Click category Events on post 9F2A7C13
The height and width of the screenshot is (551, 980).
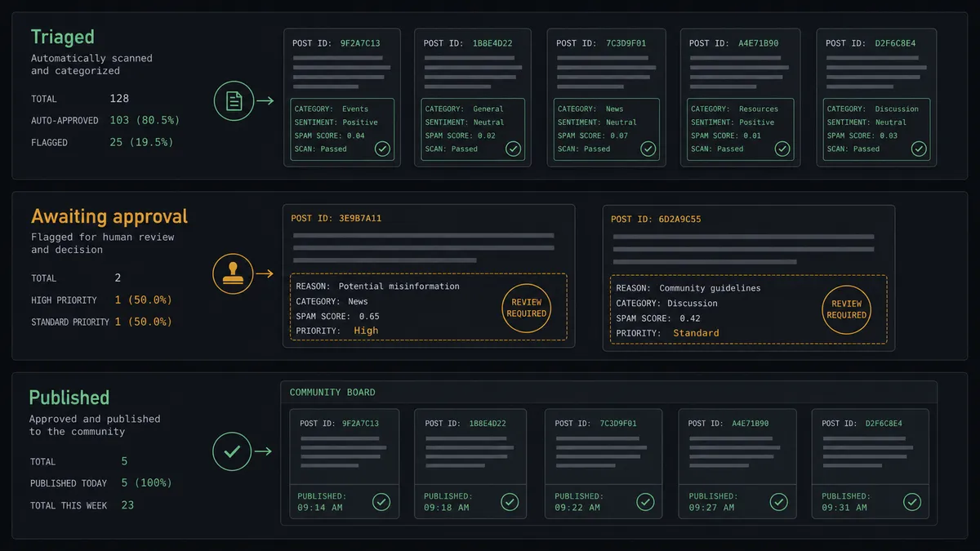(x=355, y=109)
